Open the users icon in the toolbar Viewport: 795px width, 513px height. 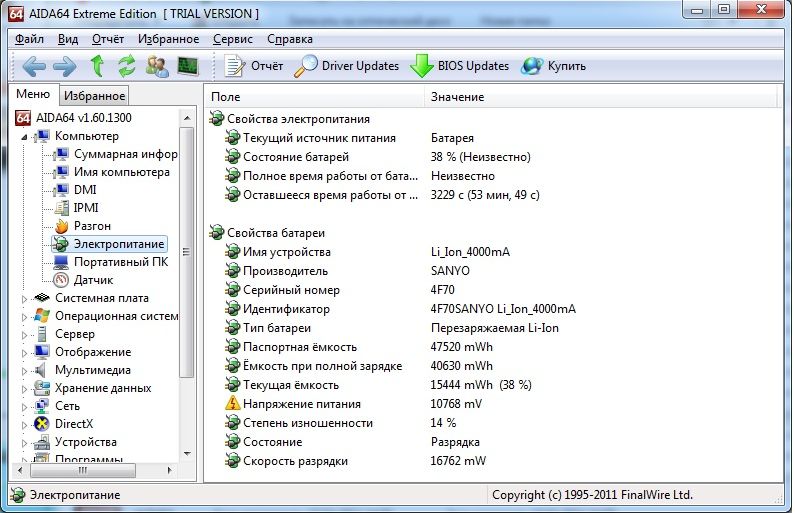157,66
